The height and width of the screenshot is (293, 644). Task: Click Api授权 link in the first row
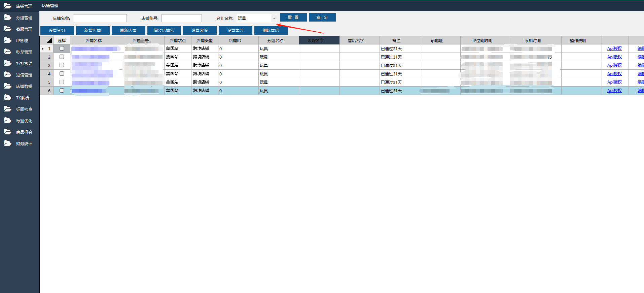(x=614, y=48)
